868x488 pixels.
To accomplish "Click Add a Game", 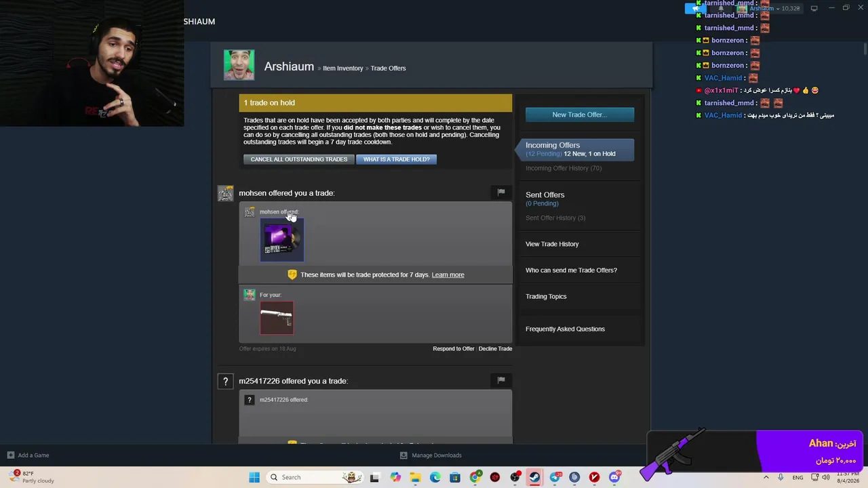I will click(28, 455).
